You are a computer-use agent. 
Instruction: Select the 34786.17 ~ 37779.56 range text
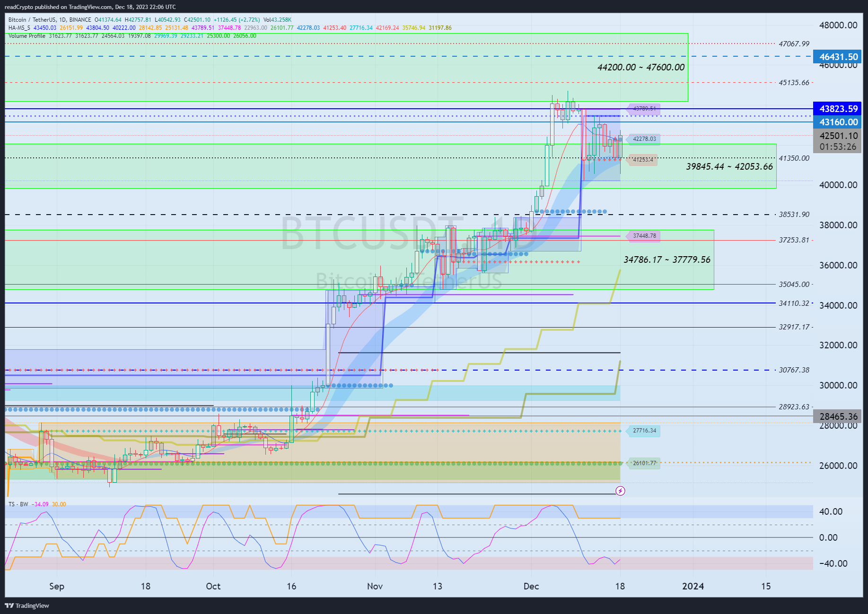pyautogui.click(x=667, y=259)
